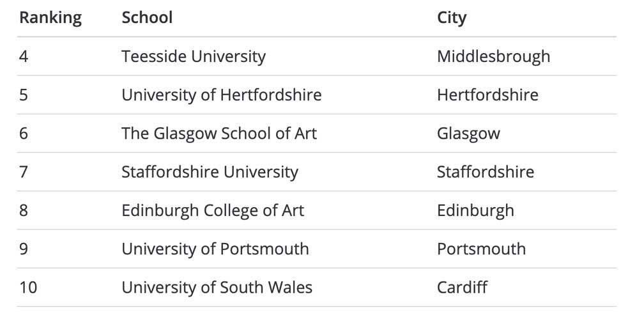The image size is (644, 317).
Task: Click the Middlesbrough city cell
Action: [x=493, y=56]
